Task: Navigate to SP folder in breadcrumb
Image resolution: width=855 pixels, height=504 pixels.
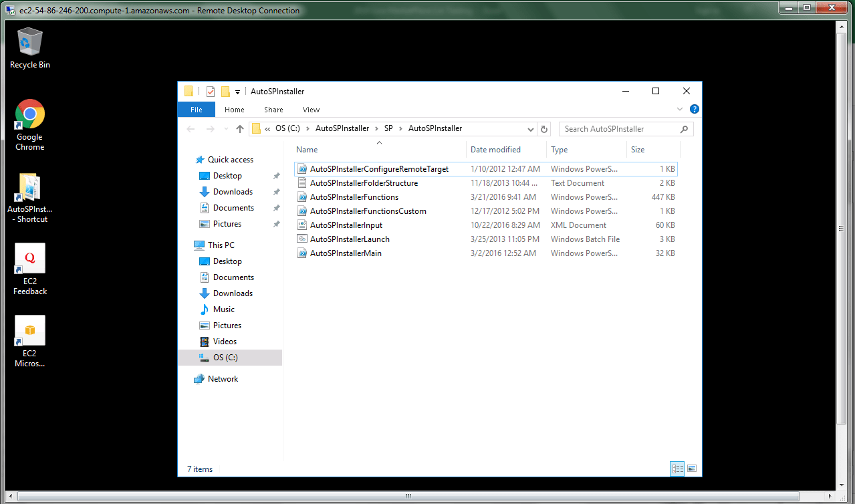Action: (x=388, y=128)
